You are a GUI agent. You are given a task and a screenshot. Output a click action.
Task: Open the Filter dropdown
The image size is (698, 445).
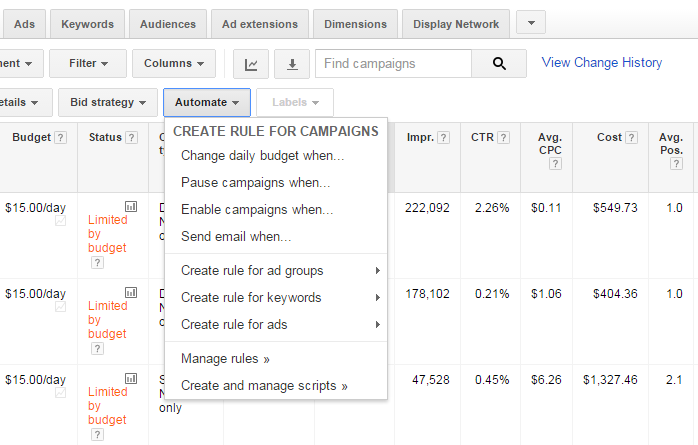point(88,64)
